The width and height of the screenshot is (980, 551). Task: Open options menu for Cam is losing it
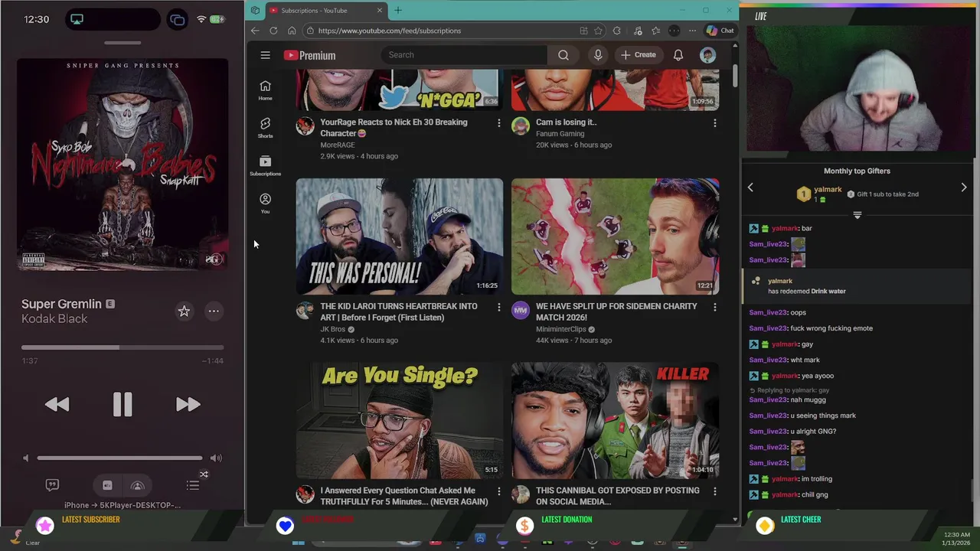click(714, 123)
